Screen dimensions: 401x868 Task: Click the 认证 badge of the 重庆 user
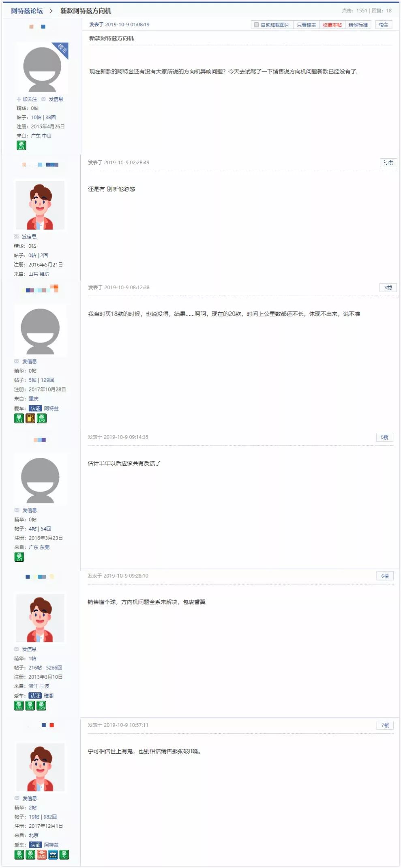pos(35,408)
